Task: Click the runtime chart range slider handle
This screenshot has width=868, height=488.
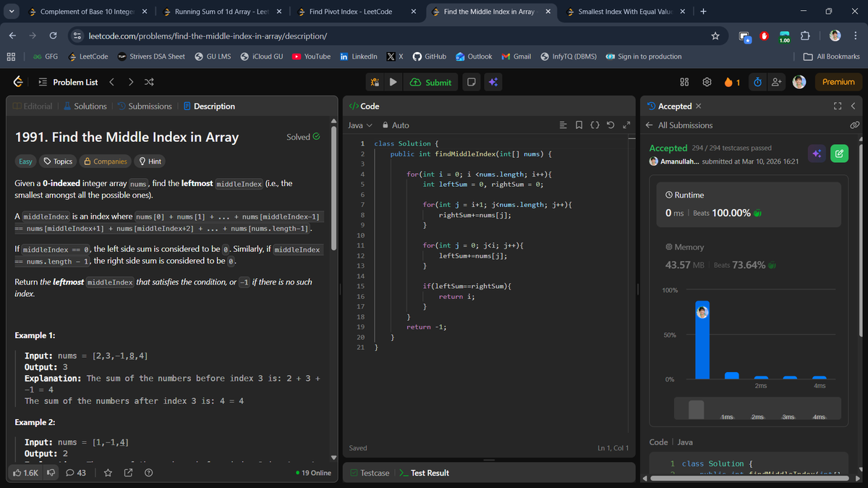Action: 696,409
